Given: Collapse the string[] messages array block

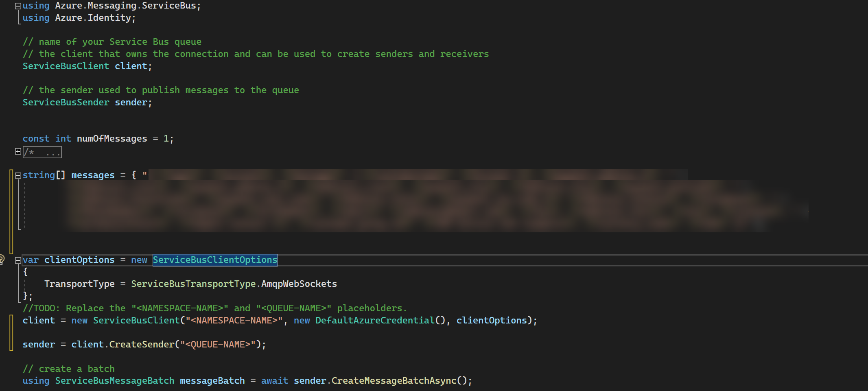Looking at the screenshot, I should [18, 175].
